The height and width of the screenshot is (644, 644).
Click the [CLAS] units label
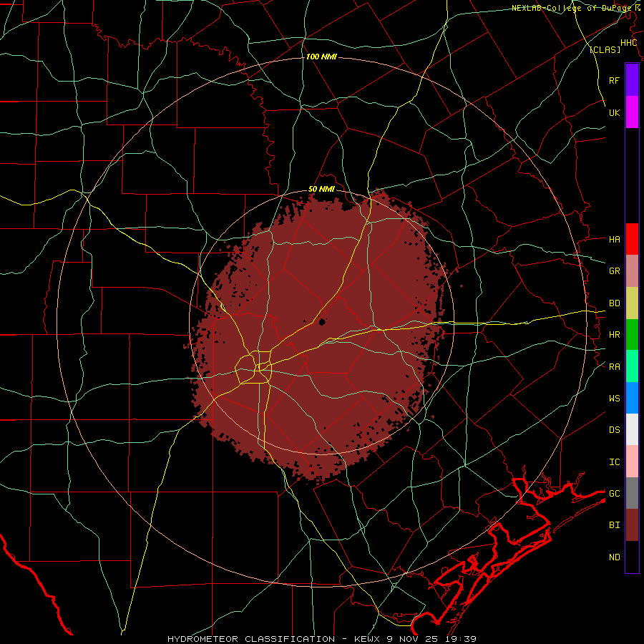(605, 49)
